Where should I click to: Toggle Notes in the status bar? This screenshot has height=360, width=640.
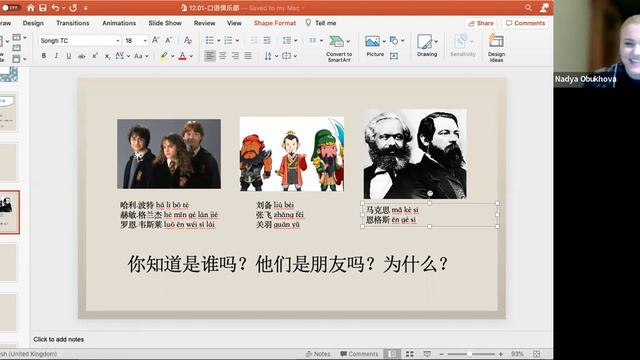click(318, 354)
